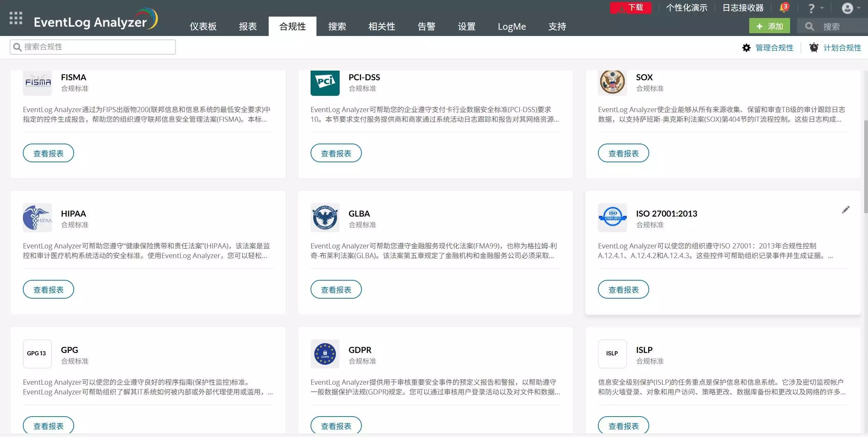
Task: Click the red 下载 button
Action: [630, 8]
